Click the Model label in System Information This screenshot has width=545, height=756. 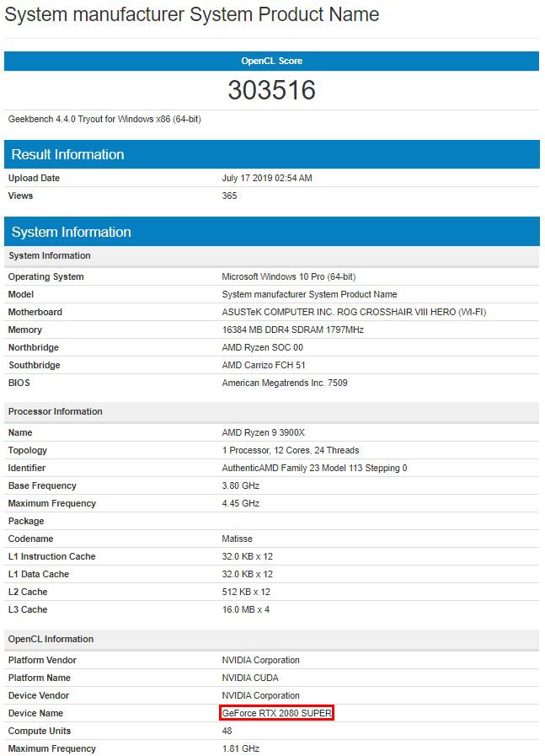[21, 295]
